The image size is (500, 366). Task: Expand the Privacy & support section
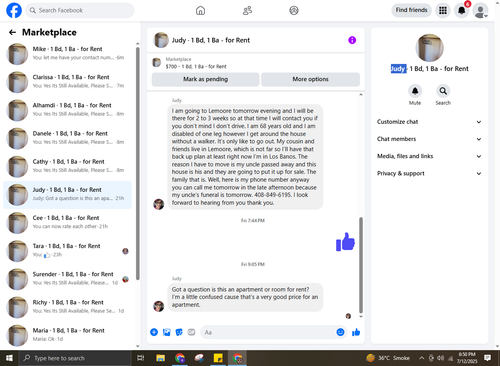coord(429,173)
